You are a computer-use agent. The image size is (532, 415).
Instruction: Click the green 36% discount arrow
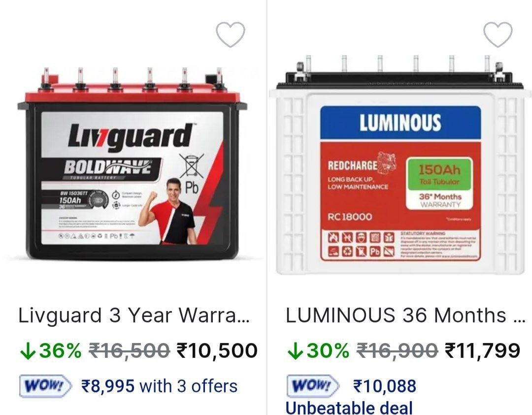click(27, 351)
